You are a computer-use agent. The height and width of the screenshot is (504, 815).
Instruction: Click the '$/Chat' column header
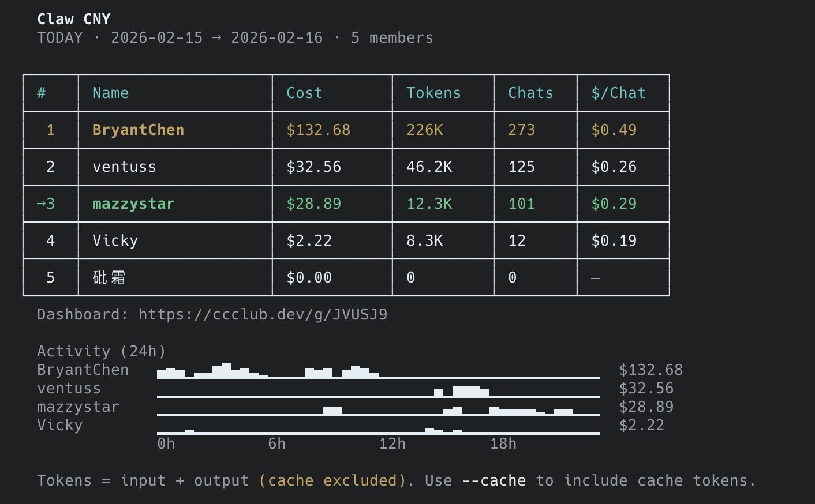point(619,93)
